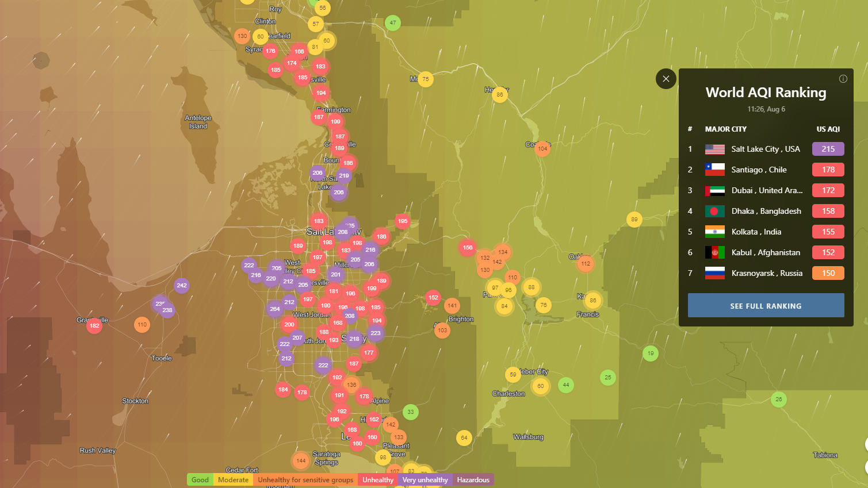868x488 pixels.
Task: Open the orange 104 AQI marker
Action: 542,149
